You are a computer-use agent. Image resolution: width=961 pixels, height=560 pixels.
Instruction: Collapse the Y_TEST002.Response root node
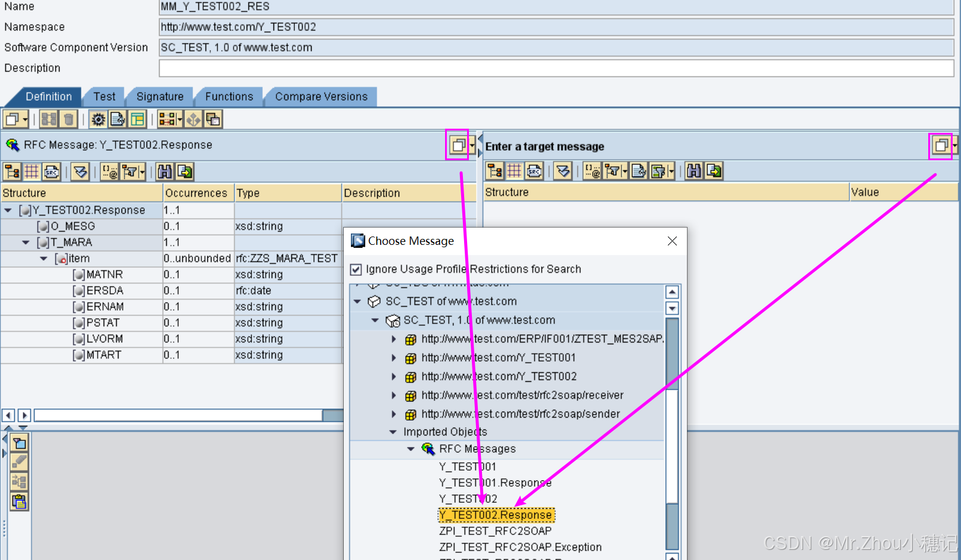pos(8,210)
